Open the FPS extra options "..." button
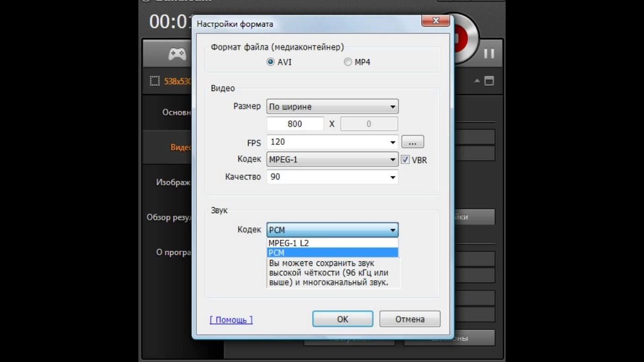Screen dimensions: 644x362 [x=413, y=142]
